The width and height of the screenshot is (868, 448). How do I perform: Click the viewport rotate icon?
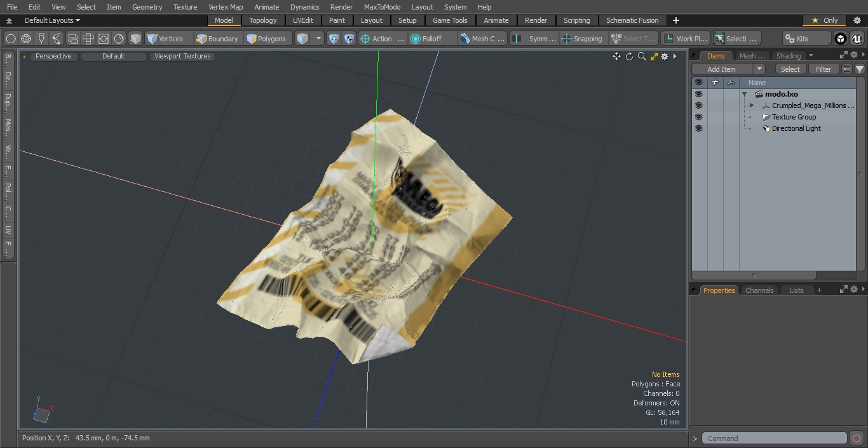tap(629, 57)
